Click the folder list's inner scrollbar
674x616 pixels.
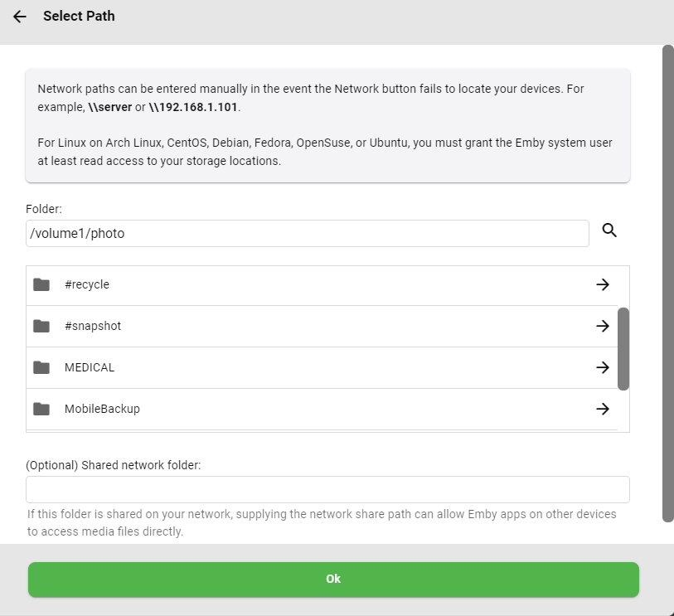[x=624, y=348]
